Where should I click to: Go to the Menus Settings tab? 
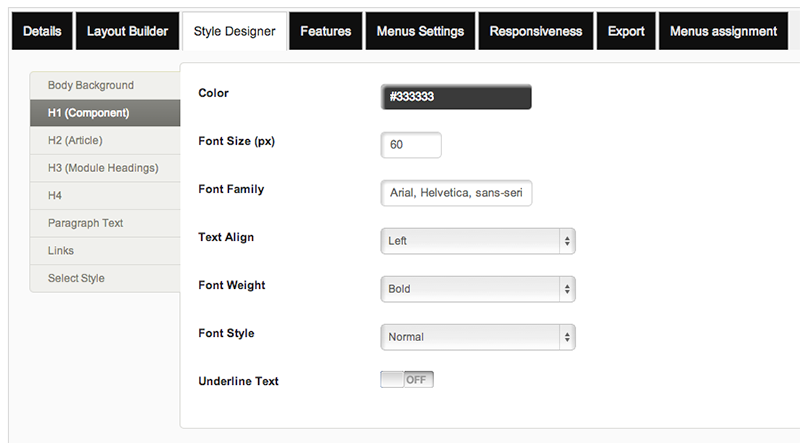point(420,31)
